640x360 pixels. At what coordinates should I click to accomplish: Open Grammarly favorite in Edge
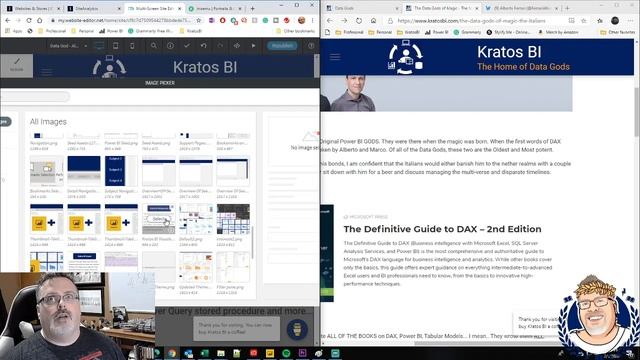[468, 32]
